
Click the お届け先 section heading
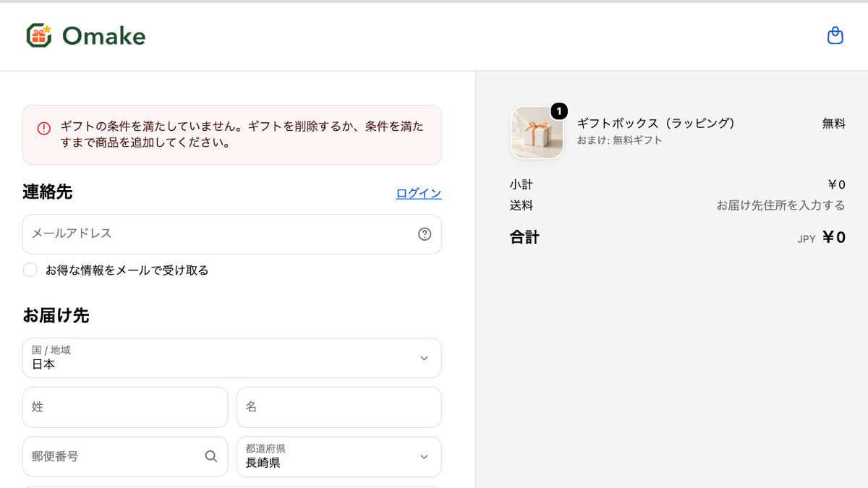coord(56,315)
